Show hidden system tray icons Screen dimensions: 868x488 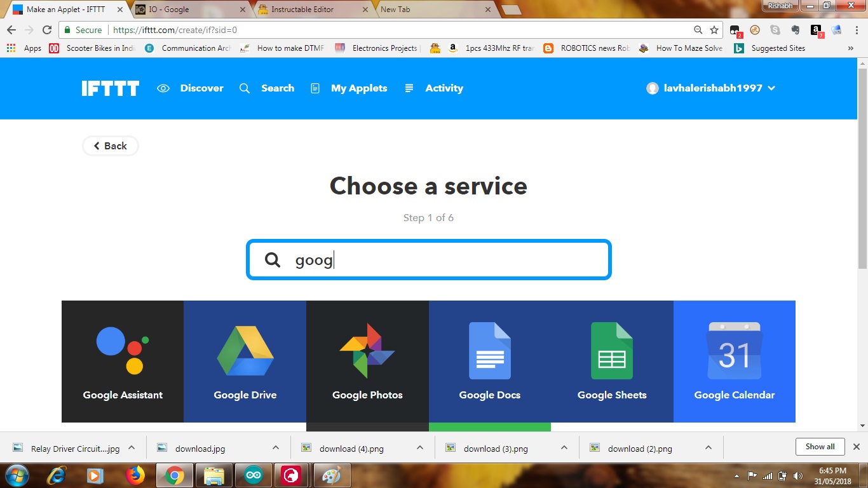tap(737, 475)
